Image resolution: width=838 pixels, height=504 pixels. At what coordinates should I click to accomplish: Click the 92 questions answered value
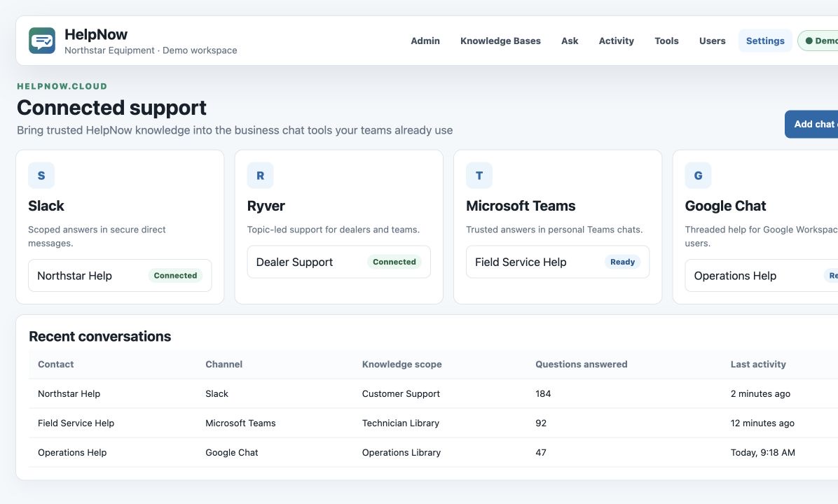541,423
